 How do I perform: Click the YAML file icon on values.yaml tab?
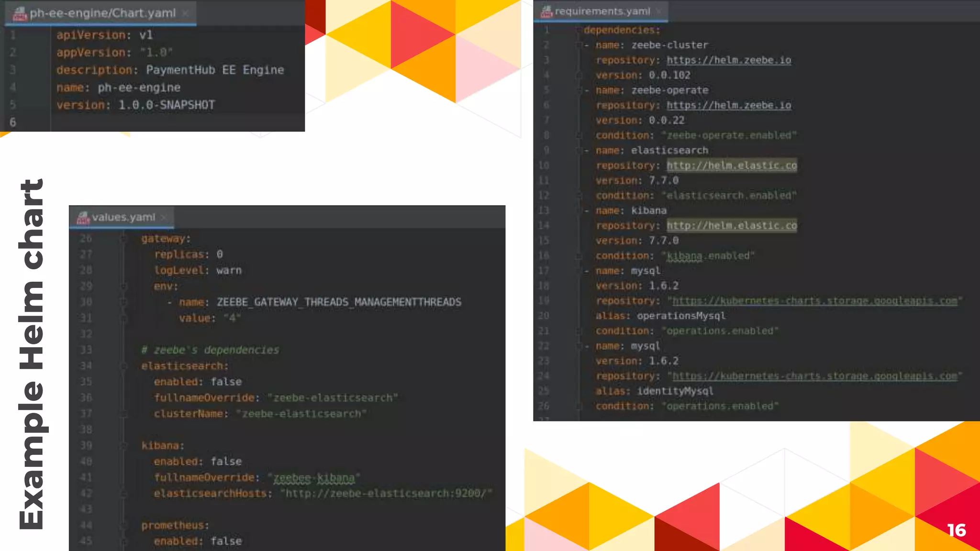pos(83,218)
